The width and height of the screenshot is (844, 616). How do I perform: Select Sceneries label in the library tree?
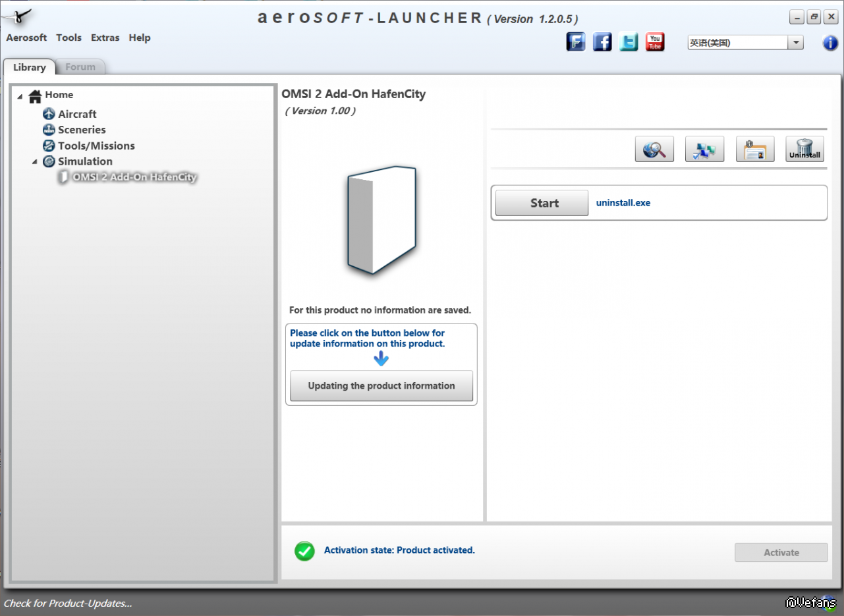82,130
